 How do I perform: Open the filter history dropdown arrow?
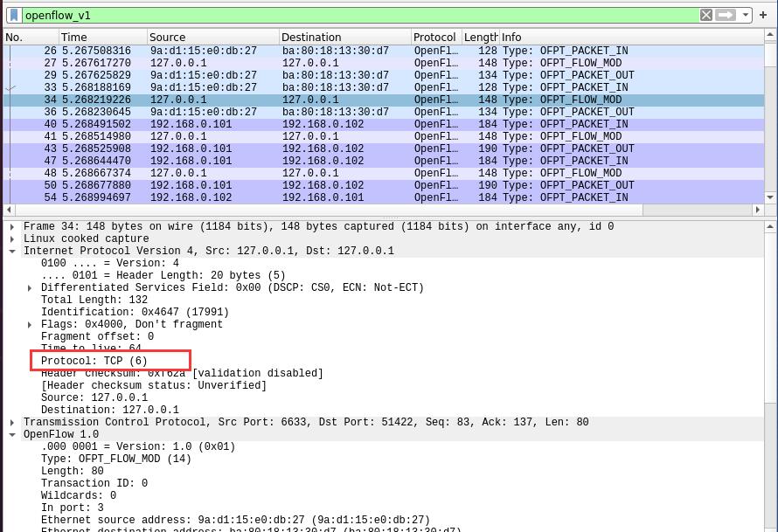click(x=745, y=16)
